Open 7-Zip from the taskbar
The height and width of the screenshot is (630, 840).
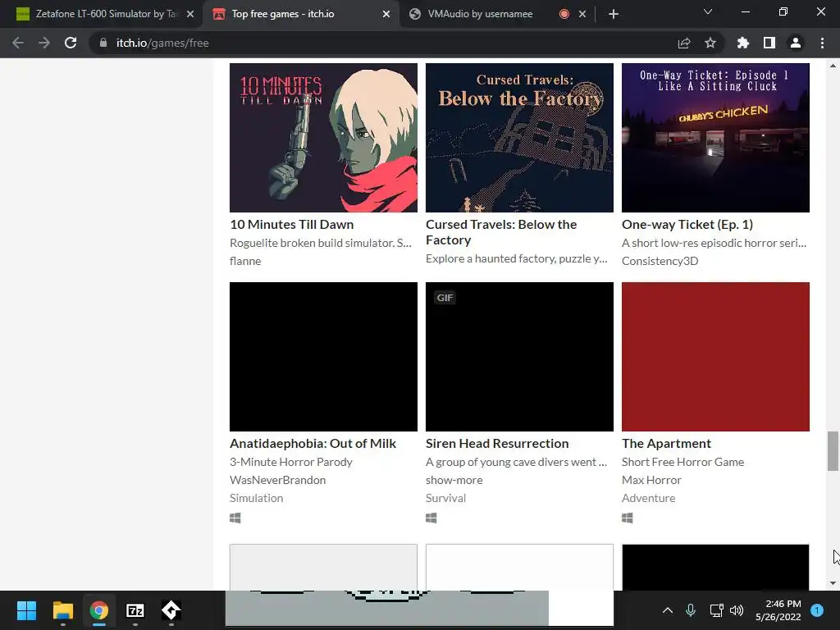click(x=135, y=610)
